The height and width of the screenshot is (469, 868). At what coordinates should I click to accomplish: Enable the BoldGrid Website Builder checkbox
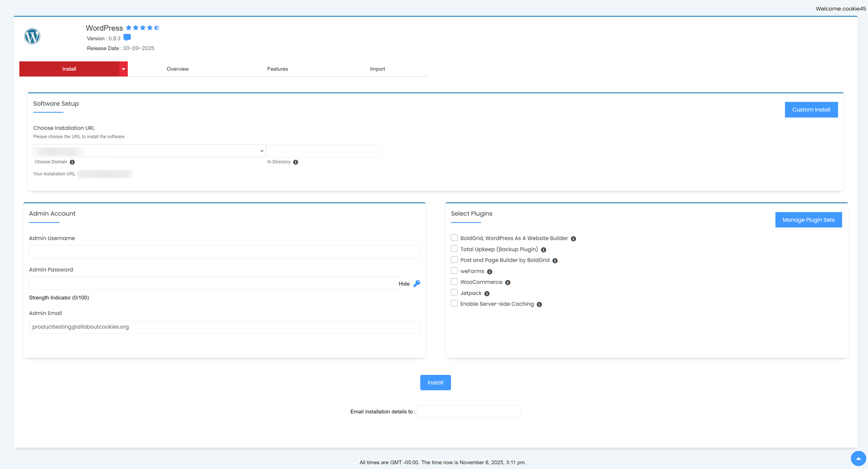(454, 238)
